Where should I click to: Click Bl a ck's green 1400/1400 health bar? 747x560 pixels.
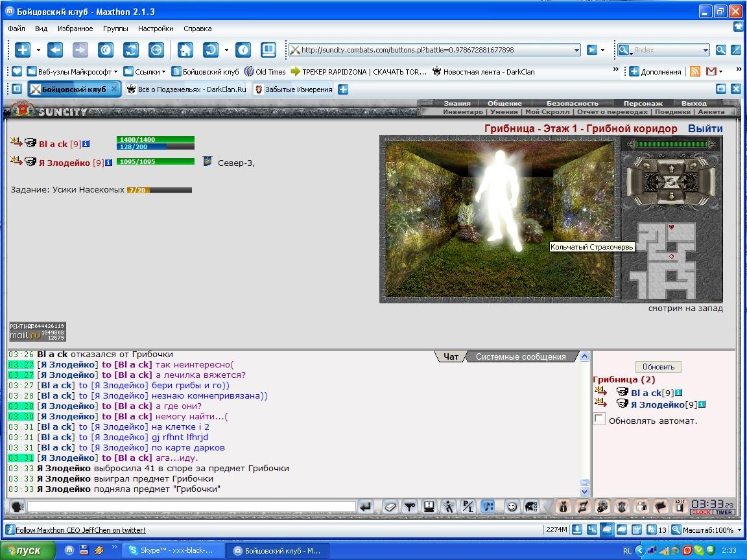pyautogui.click(x=156, y=139)
